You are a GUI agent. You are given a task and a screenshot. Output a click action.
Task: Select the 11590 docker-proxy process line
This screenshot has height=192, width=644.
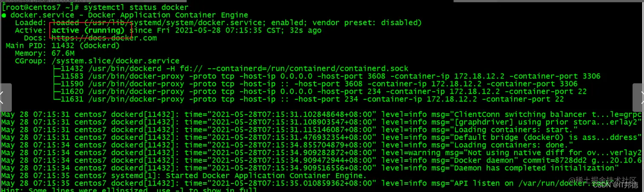pos(316,84)
